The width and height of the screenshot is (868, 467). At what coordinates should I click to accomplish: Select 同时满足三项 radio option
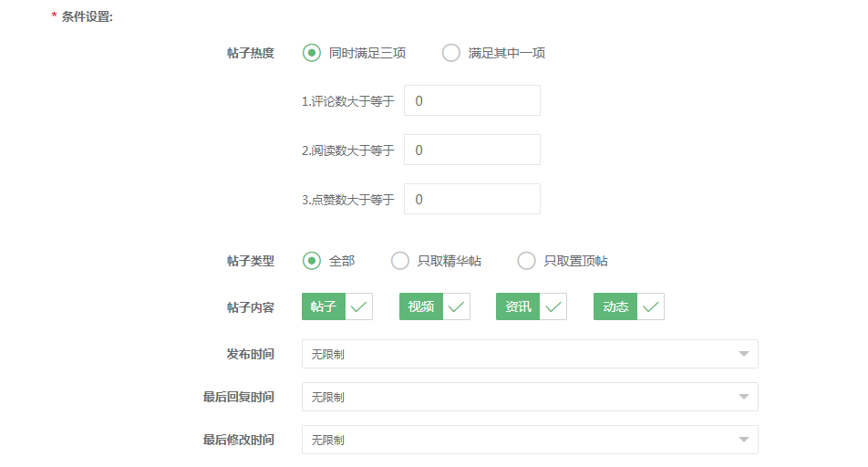(x=312, y=53)
